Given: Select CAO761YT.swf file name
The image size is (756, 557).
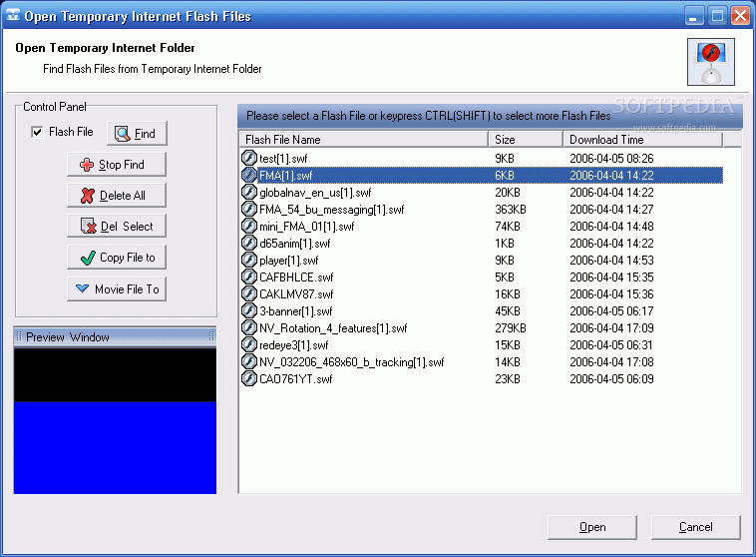Looking at the screenshot, I should coord(296,379).
